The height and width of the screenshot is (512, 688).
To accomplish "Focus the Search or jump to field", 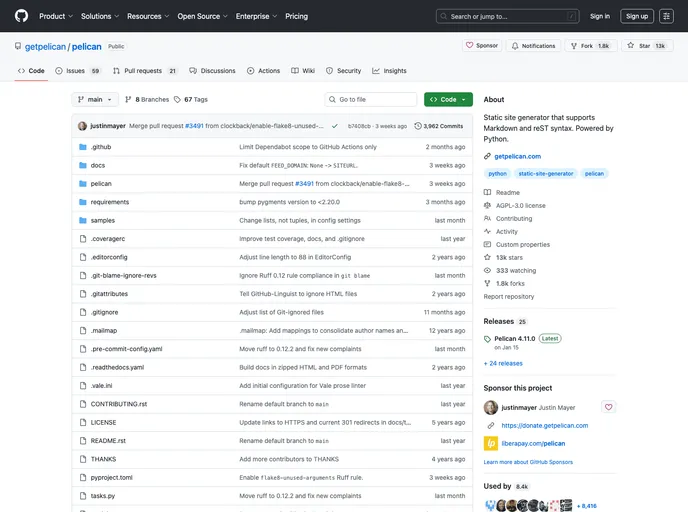I will coord(508,16).
